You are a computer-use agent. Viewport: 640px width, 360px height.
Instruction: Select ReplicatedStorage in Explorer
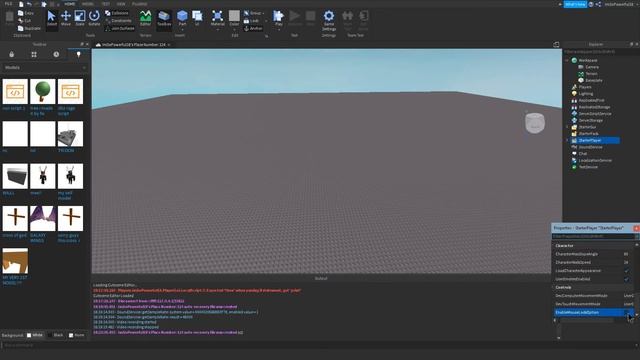tap(594, 107)
